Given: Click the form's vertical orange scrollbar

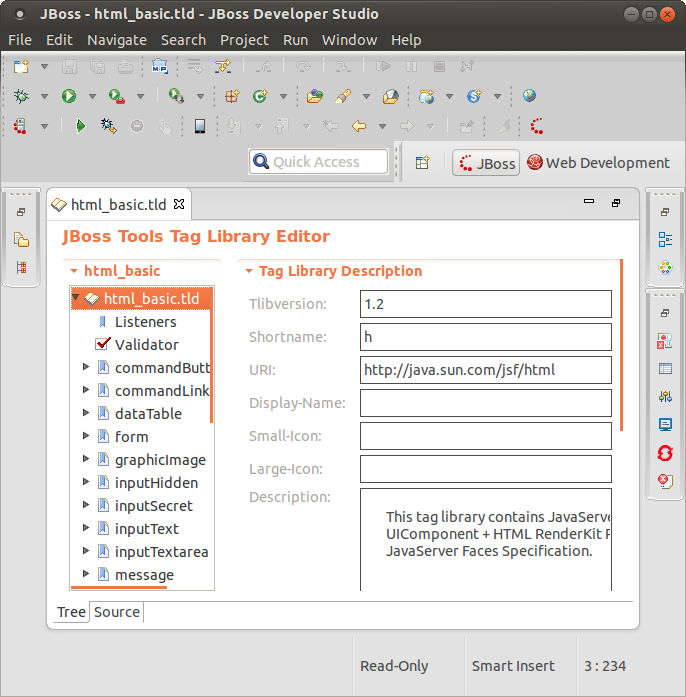Looking at the screenshot, I should tap(621, 345).
